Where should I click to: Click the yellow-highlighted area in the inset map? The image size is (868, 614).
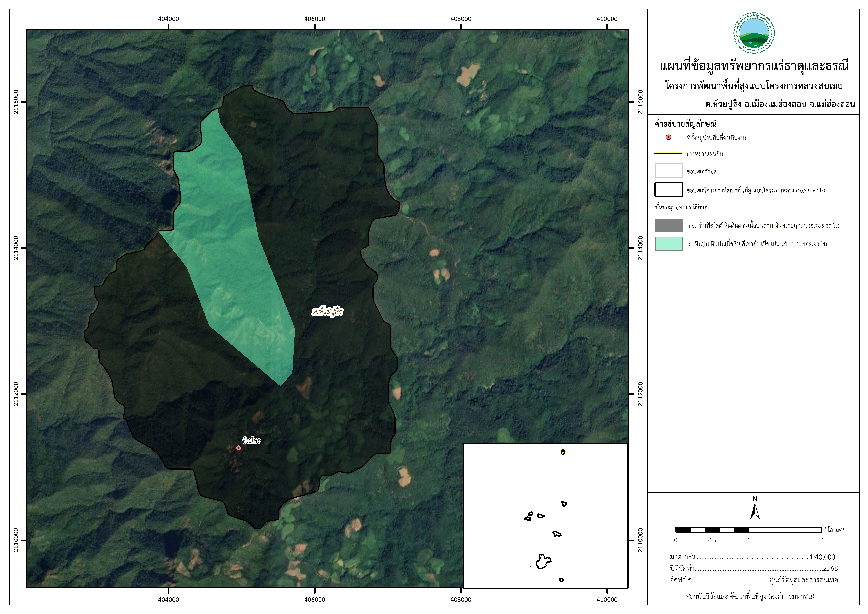coord(563,452)
